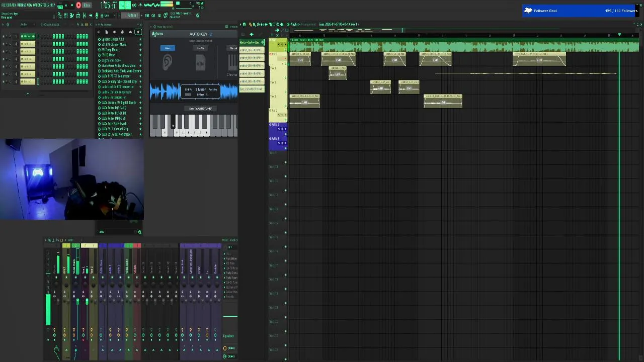
Task: Select the Draw pencil tool in playlist toolbar
Action: (251, 24)
